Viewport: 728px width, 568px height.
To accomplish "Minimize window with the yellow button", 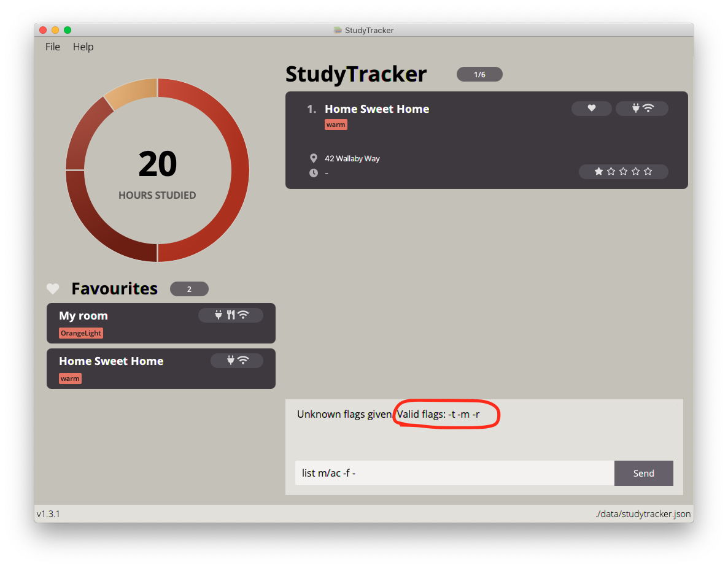I will point(55,30).
